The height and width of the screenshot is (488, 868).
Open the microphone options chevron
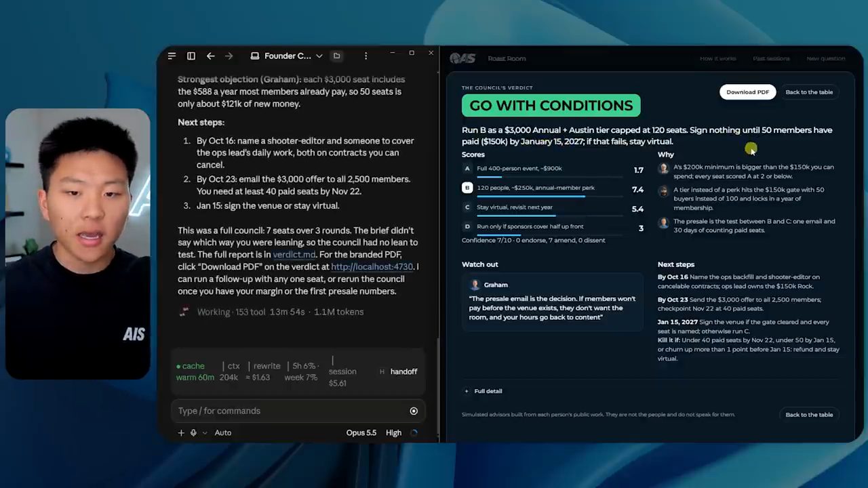click(204, 432)
